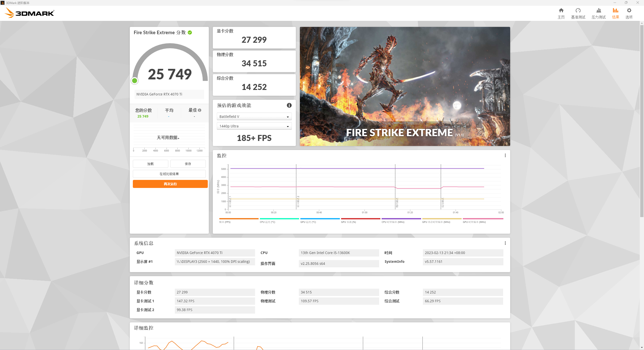Viewport: 644px width, 350px height.
Task: Open the 监控 panel three-dot menu
Action: click(505, 155)
